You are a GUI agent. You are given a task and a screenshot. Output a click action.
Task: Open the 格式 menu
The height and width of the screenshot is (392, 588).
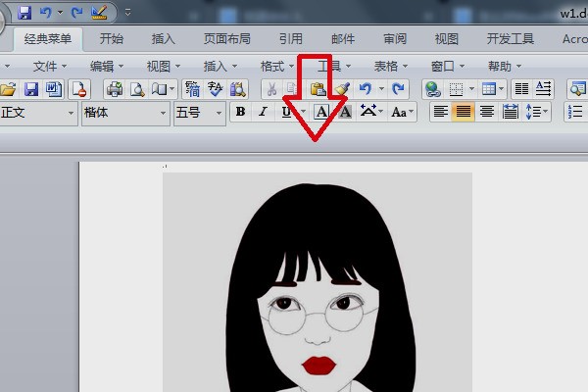tap(277, 66)
